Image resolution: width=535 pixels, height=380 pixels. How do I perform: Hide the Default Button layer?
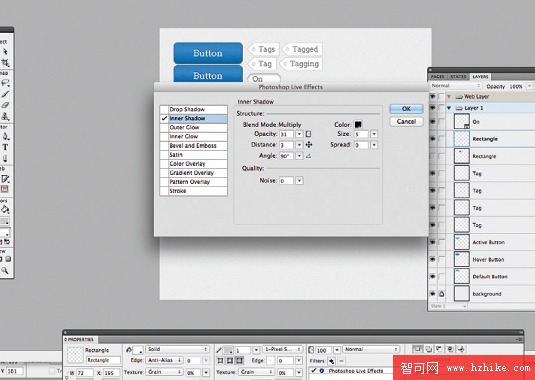coord(432,277)
